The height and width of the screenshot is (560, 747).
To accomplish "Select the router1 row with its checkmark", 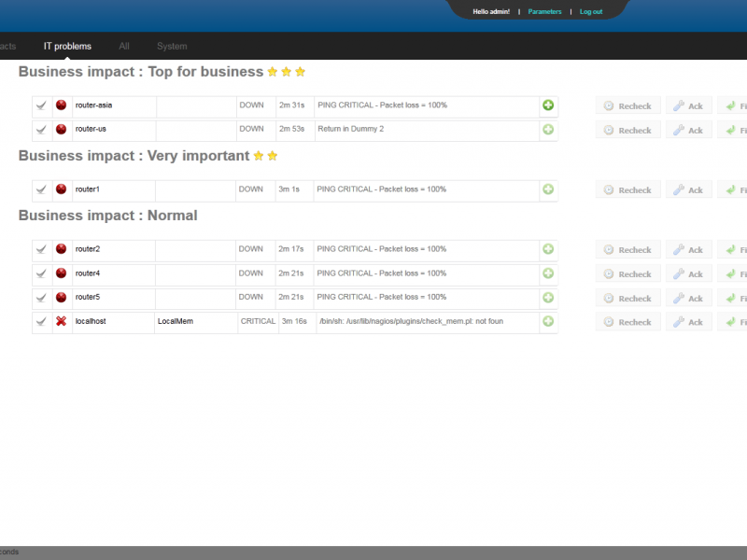I will pyautogui.click(x=41, y=189).
